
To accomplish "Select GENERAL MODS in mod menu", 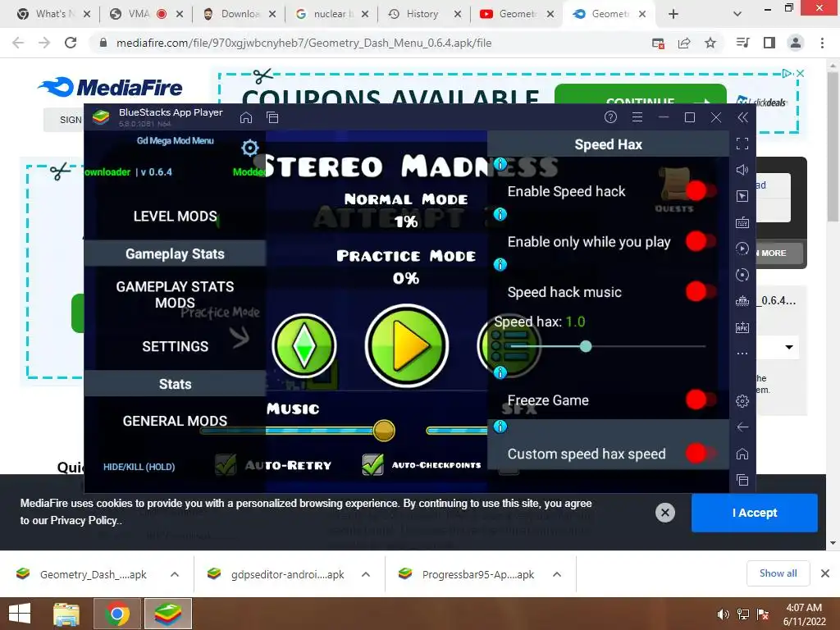I will pyautogui.click(x=176, y=421).
